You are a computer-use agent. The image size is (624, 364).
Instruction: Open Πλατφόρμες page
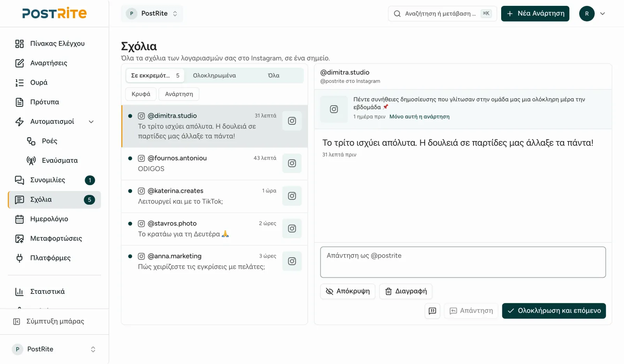tap(54, 258)
